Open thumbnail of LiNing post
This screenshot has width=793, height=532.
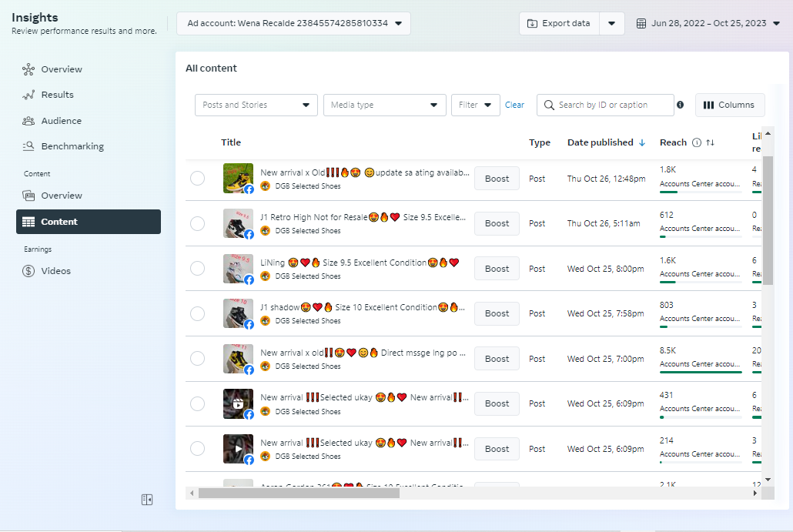[238, 268]
